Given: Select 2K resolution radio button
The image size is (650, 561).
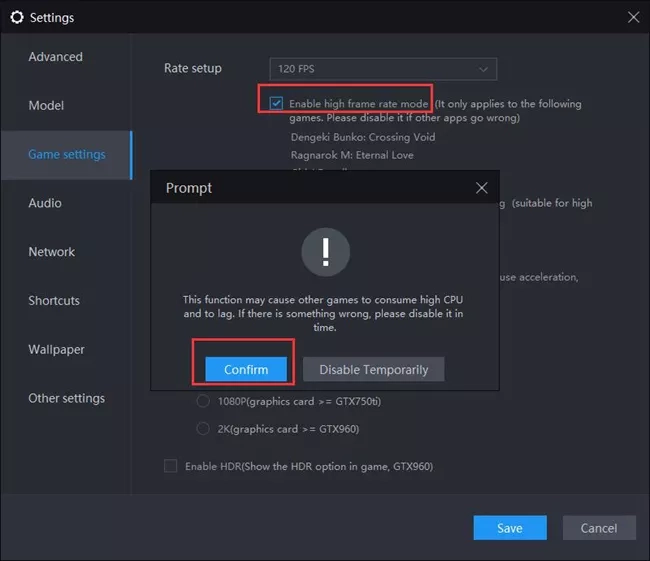Looking at the screenshot, I should tap(201, 429).
